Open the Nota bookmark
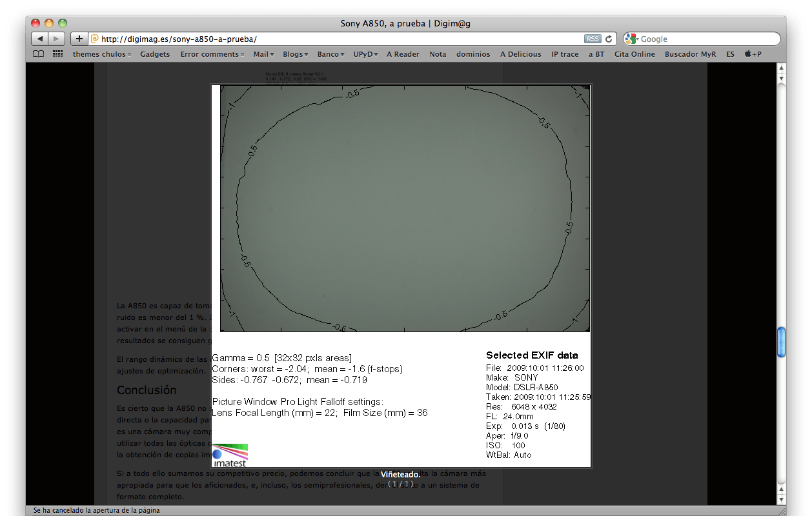Image resolution: width=812 pixels, height=516 pixels. tap(438, 54)
